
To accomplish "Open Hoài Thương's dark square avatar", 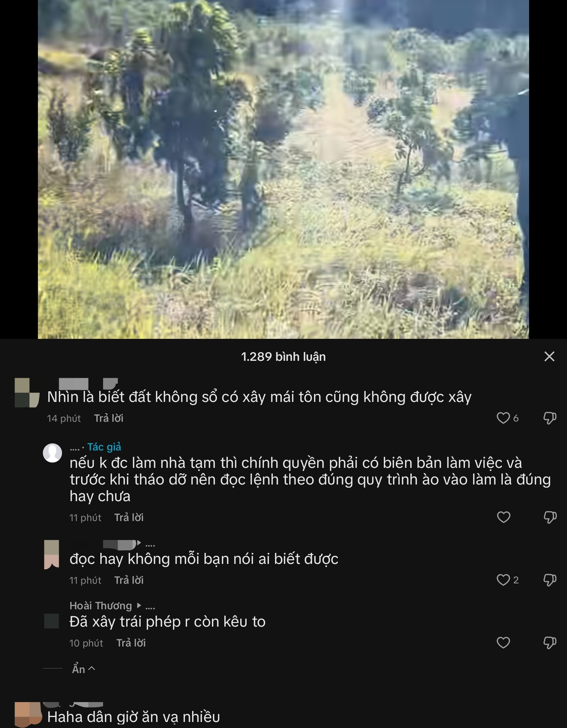I will pyautogui.click(x=51, y=621).
